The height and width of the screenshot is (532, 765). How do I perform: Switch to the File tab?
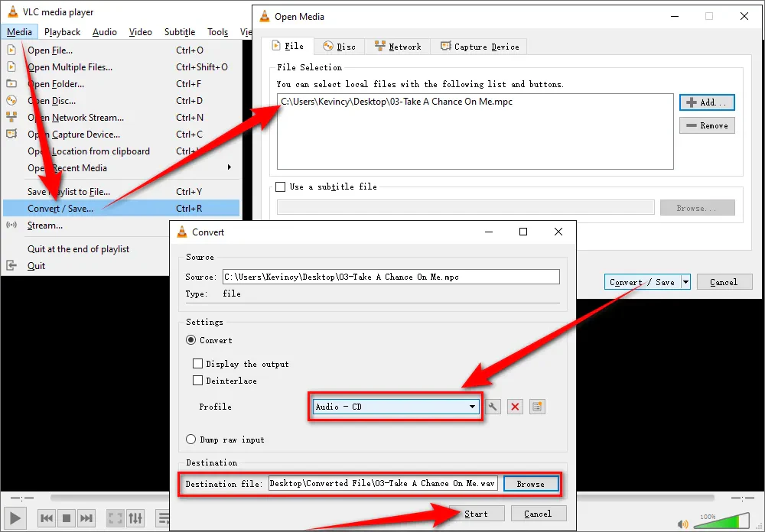pyautogui.click(x=288, y=46)
